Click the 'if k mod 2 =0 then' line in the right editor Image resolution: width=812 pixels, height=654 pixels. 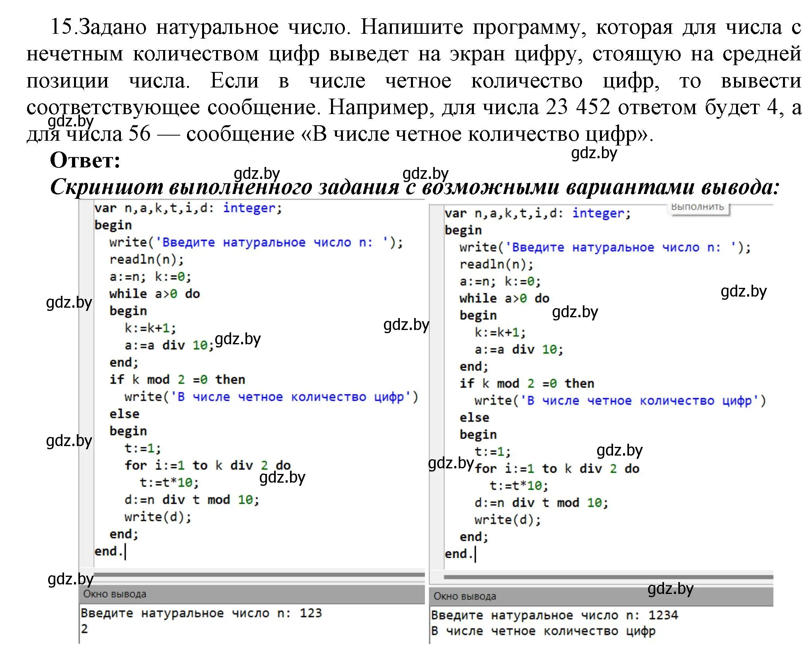click(527, 383)
